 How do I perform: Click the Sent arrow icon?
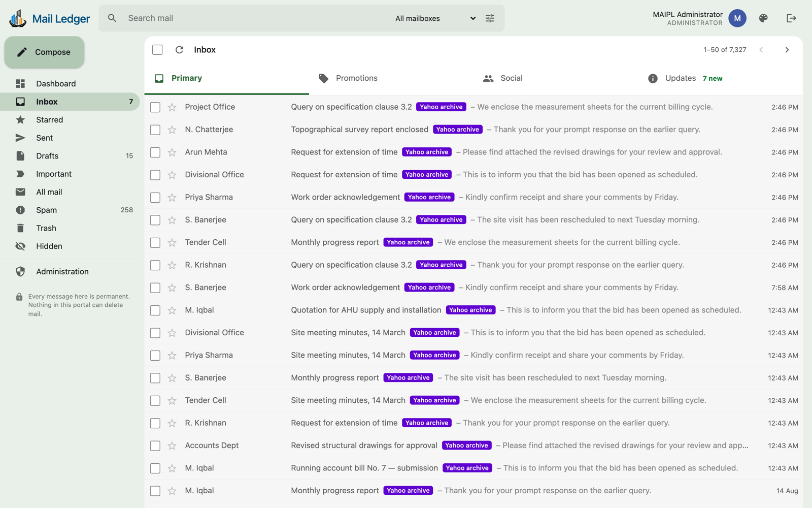point(20,138)
